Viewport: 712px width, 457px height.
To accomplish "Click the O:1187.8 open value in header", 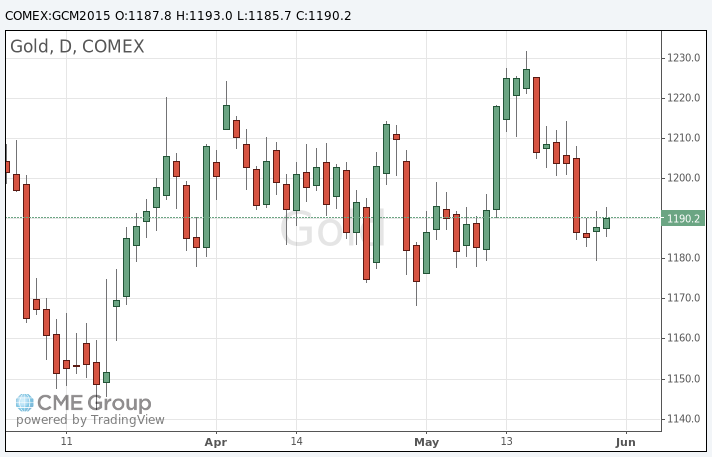I will point(143,16).
